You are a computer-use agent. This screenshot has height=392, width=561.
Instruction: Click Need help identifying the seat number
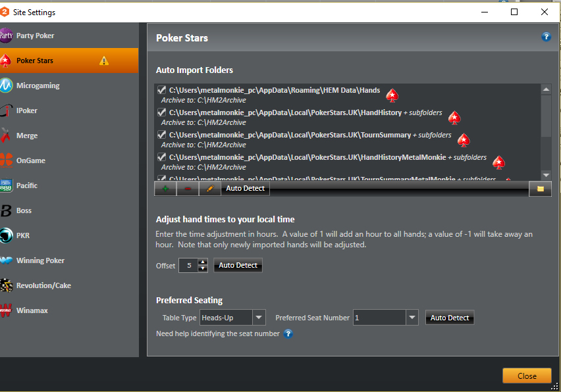click(x=218, y=333)
